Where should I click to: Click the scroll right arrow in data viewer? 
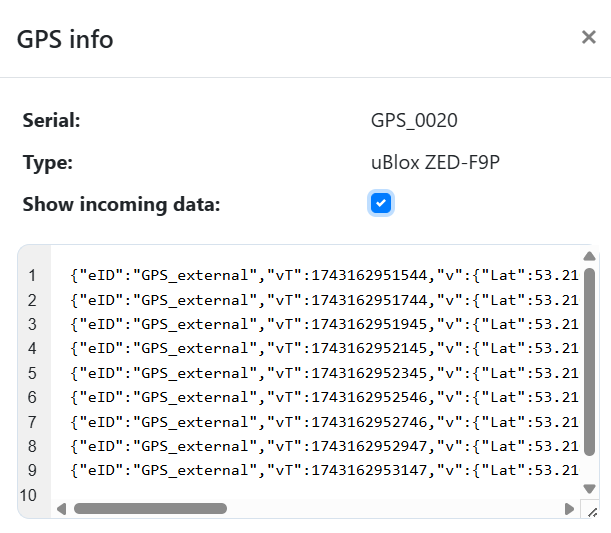[x=570, y=508]
